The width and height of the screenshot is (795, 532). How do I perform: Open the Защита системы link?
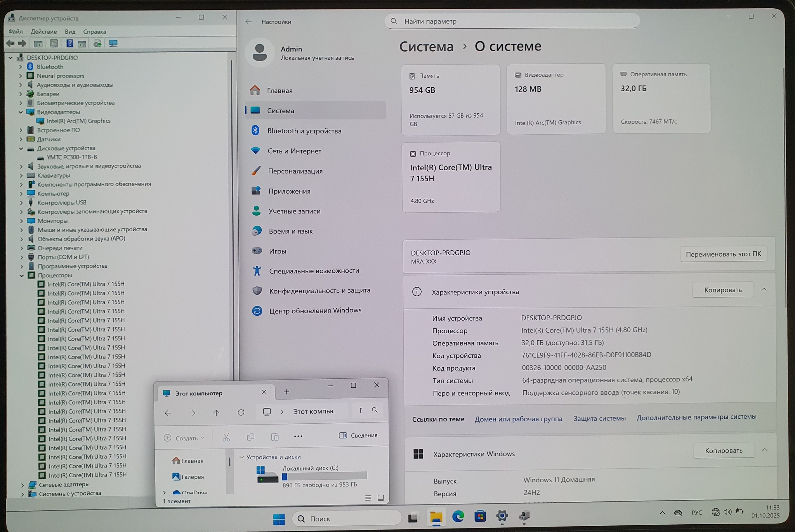pos(599,418)
